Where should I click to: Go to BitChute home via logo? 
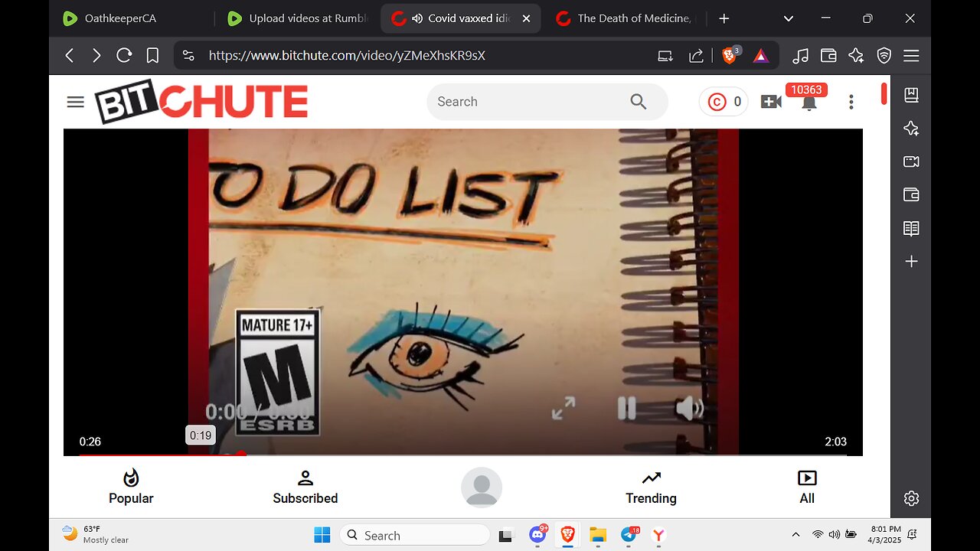pyautogui.click(x=201, y=102)
